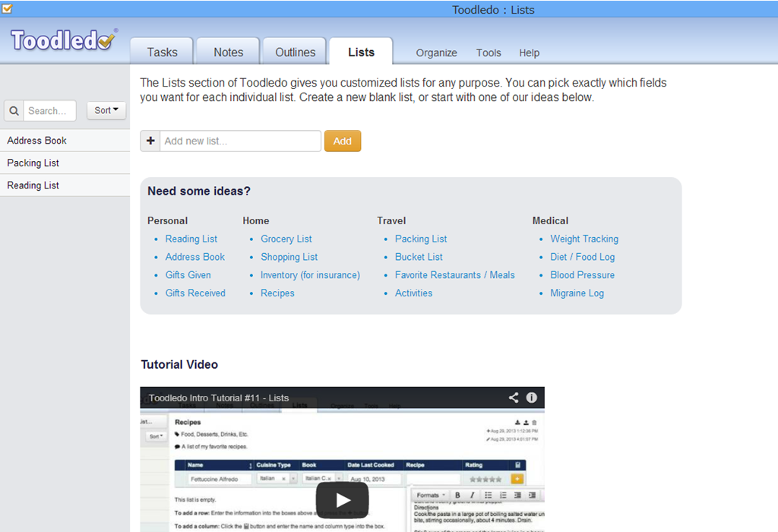Click Blood Pressure link

(583, 275)
